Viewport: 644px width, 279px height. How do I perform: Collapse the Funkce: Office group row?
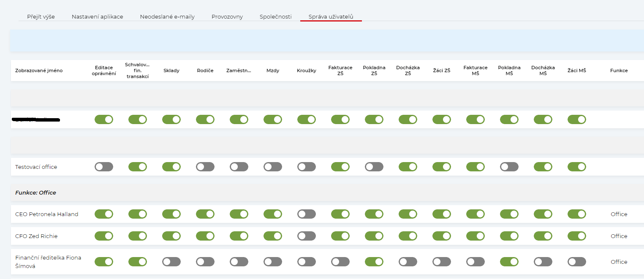(x=36, y=192)
